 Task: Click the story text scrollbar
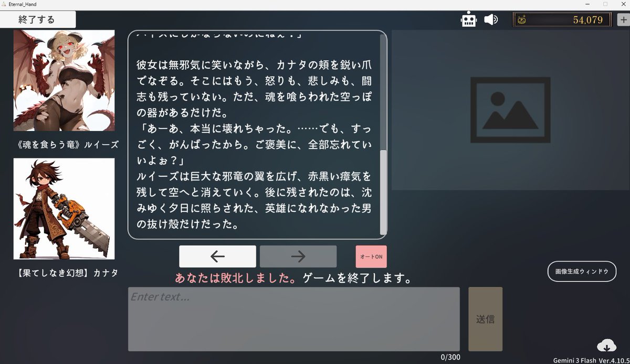click(383, 191)
